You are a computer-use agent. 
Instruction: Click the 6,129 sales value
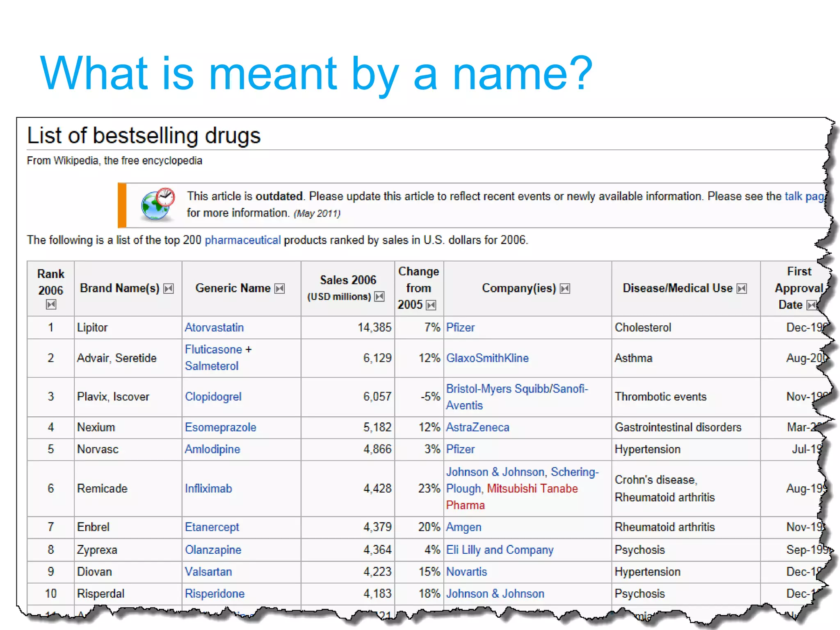pyautogui.click(x=377, y=358)
